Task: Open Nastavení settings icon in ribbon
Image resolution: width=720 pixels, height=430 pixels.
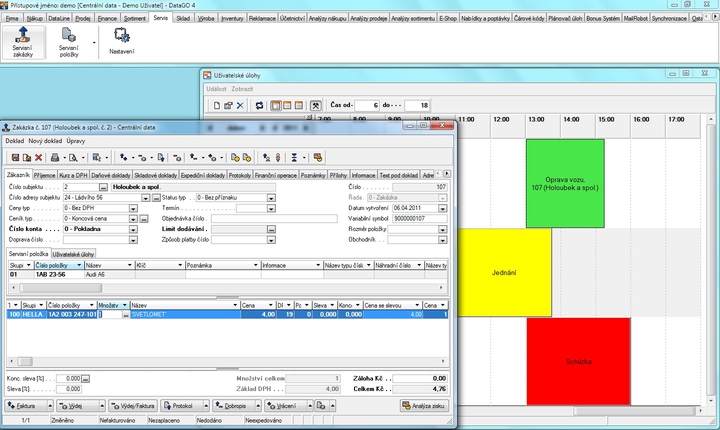Action: [x=122, y=42]
